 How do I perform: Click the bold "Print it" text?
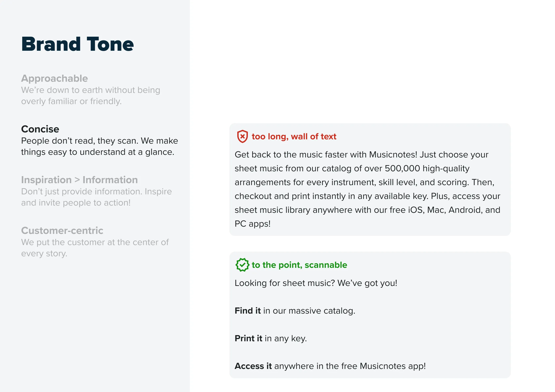pos(248,338)
